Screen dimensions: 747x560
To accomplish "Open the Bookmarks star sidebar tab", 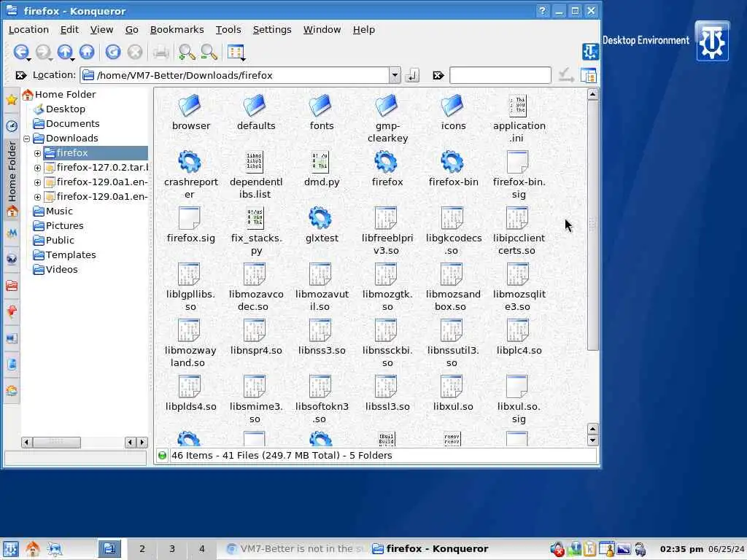I will (x=12, y=99).
